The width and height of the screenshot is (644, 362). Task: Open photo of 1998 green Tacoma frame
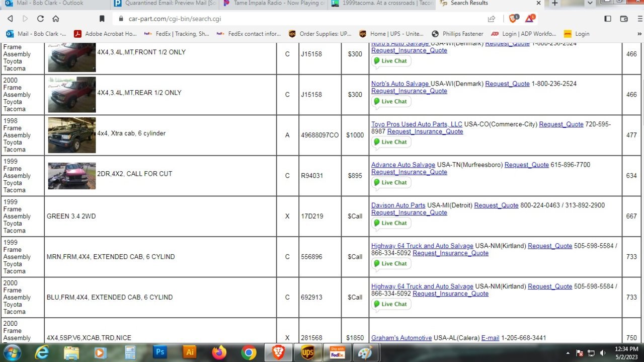pyautogui.click(x=72, y=135)
